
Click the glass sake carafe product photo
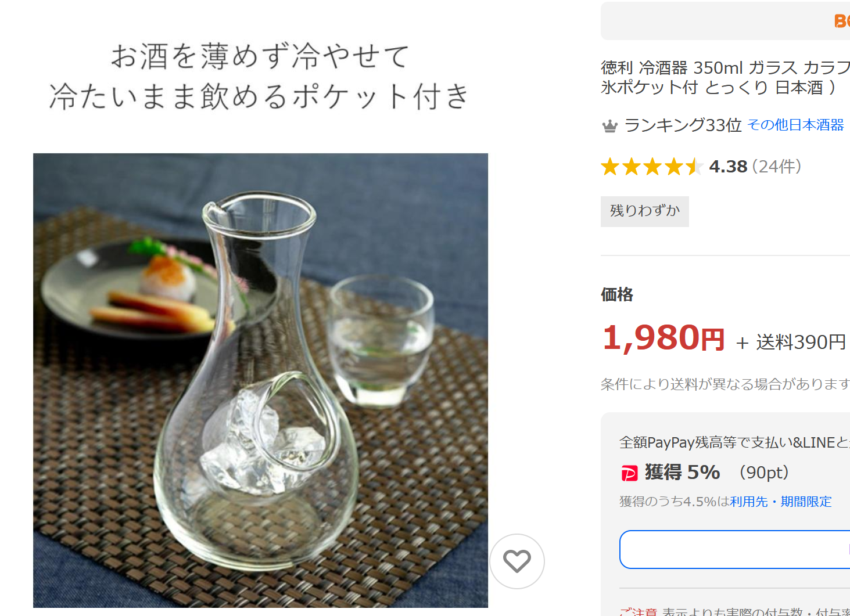pos(260,380)
